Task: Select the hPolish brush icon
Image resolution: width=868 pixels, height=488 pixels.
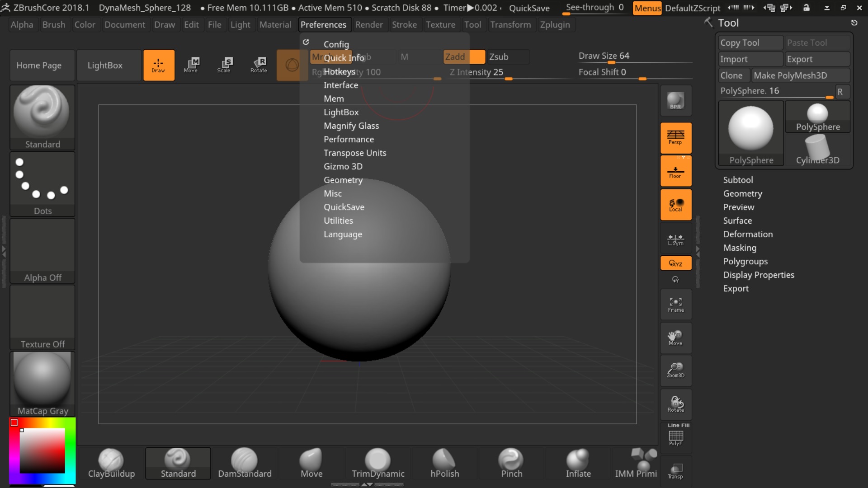Action: [445, 463]
